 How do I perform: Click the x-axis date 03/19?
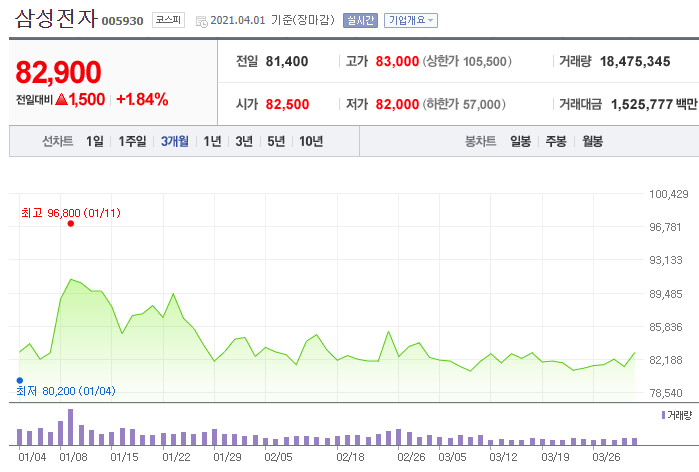pyautogui.click(x=555, y=457)
